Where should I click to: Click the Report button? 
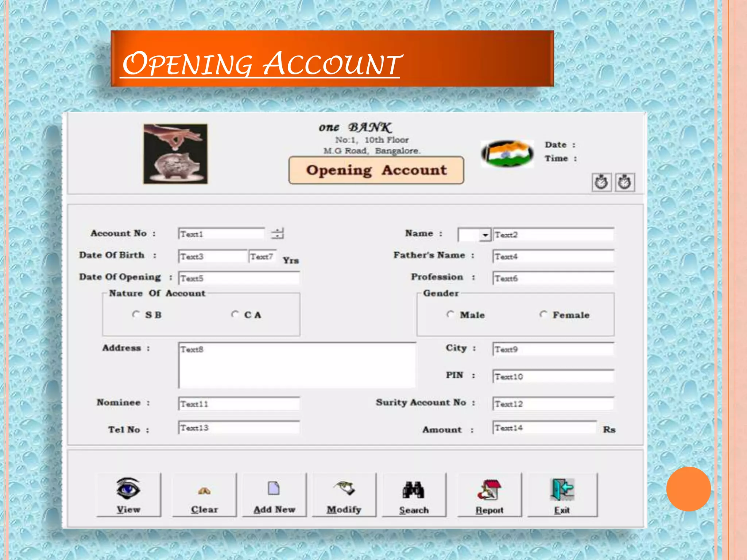pos(489,495)
